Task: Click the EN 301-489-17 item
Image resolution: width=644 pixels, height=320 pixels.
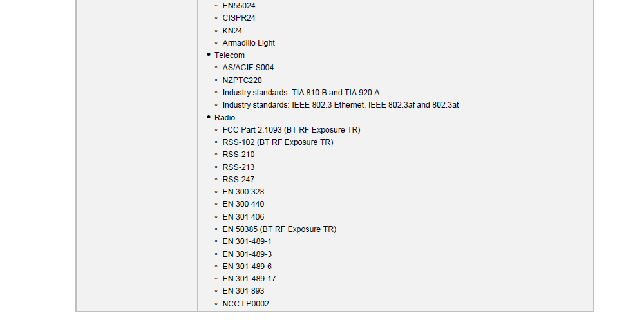Action: (x=249, y=279)
